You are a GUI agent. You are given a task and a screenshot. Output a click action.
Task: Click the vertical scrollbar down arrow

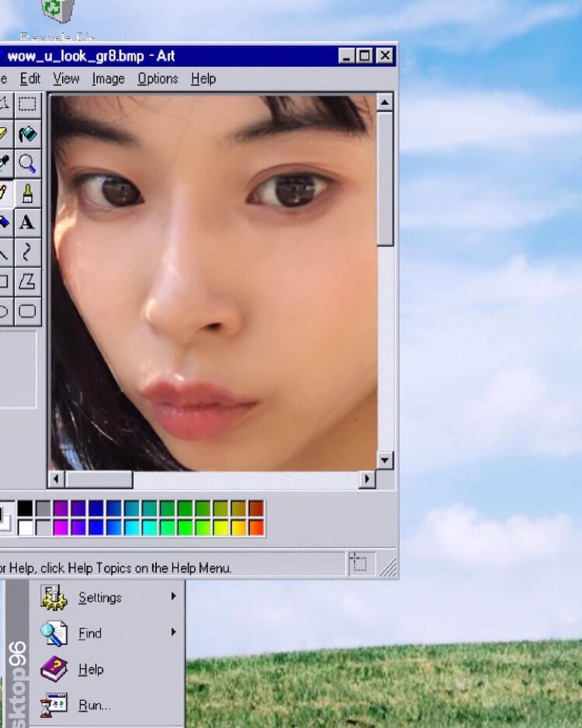point(385,460)
